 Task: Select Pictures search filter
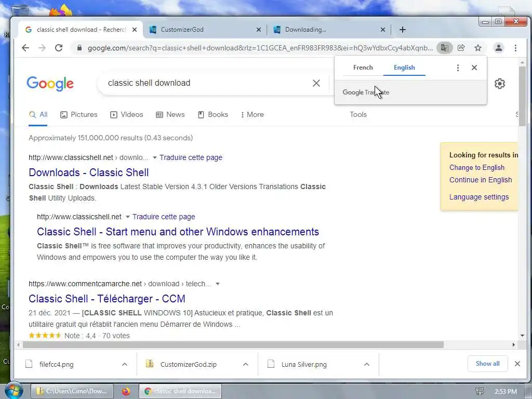pos(79,115)
